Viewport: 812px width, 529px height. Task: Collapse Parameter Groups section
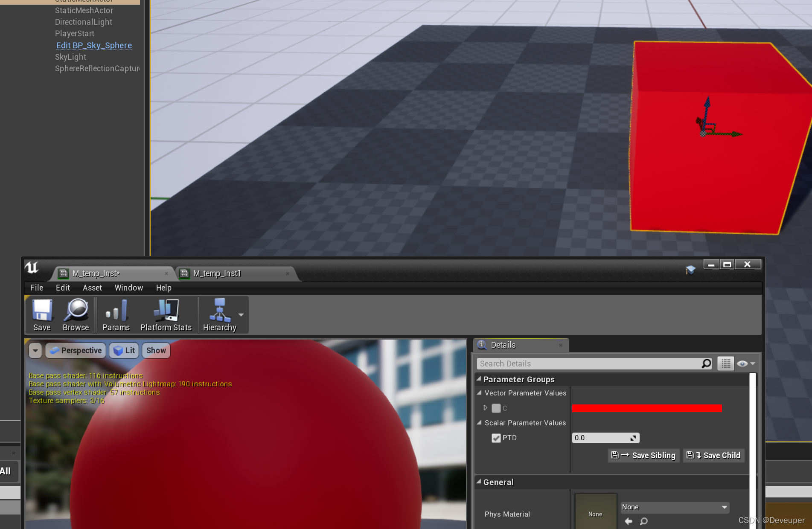tap(479, 379)
